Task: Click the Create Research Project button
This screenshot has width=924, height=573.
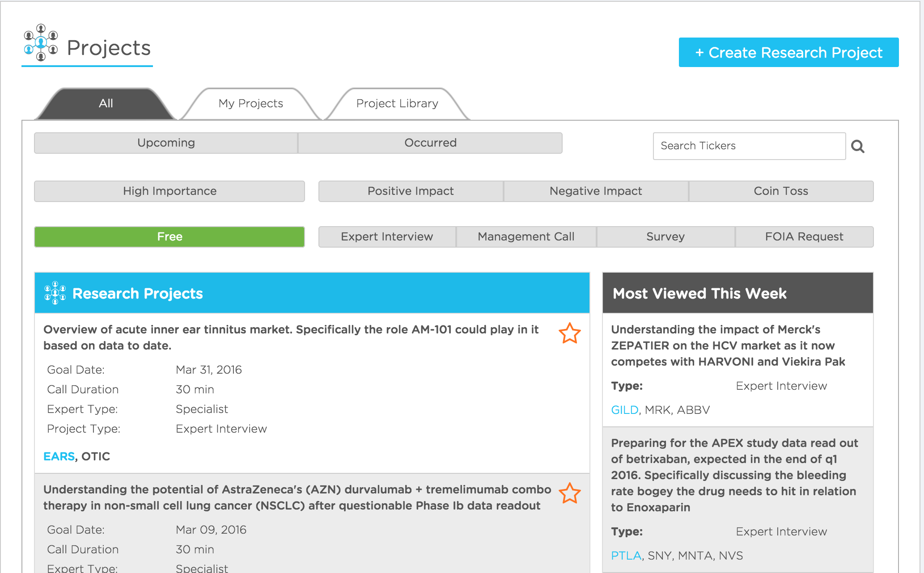Action: pos(788,52)
